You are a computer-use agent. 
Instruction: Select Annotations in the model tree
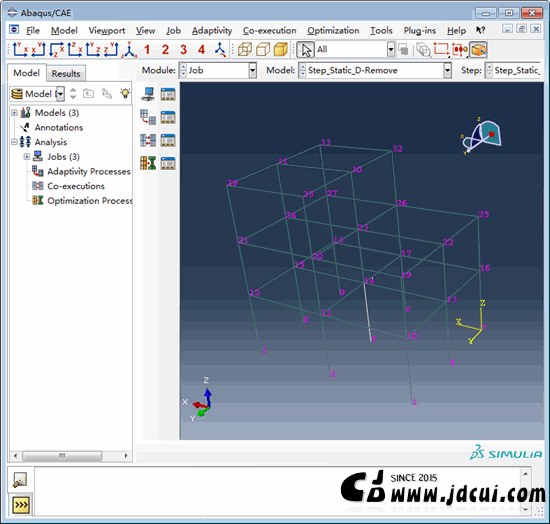click(x=59, y=127)
